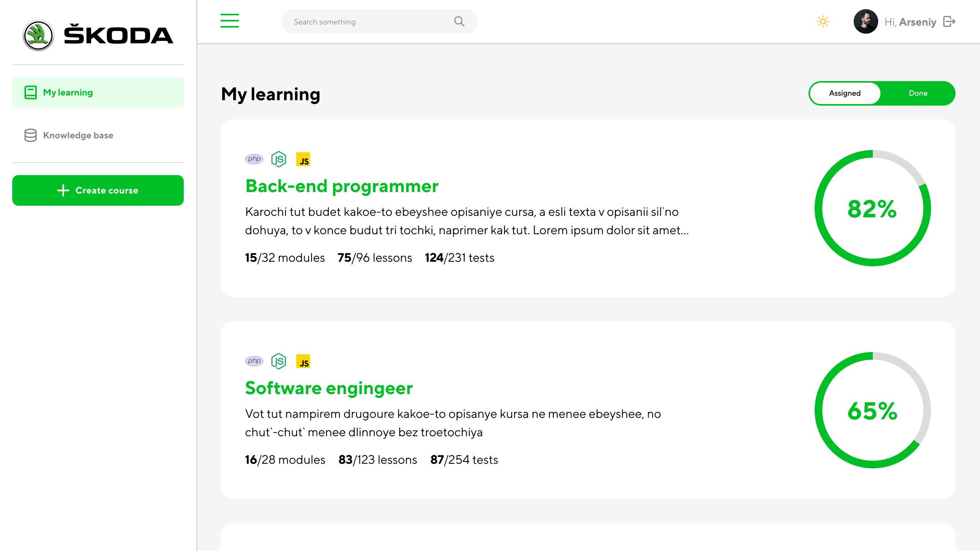Click the PHP icon on Software engingeer
The width and height of the screenshot is (980, 551).
pos(254,361)
